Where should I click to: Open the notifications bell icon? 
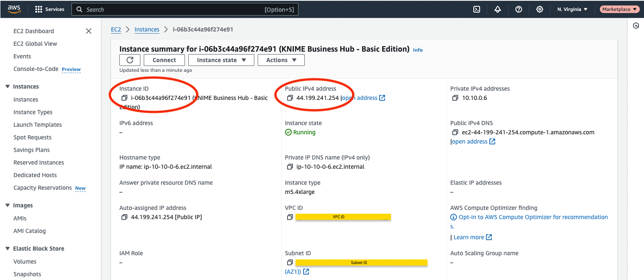coord(498,9)
